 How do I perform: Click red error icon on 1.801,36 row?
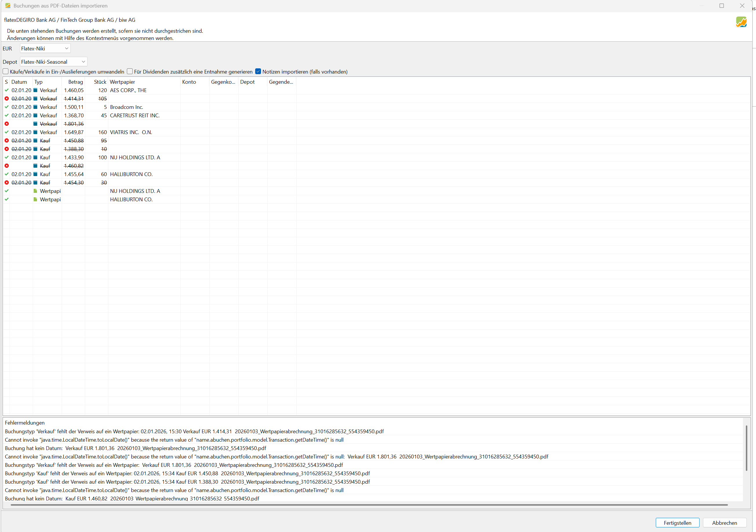coord(7,124)
